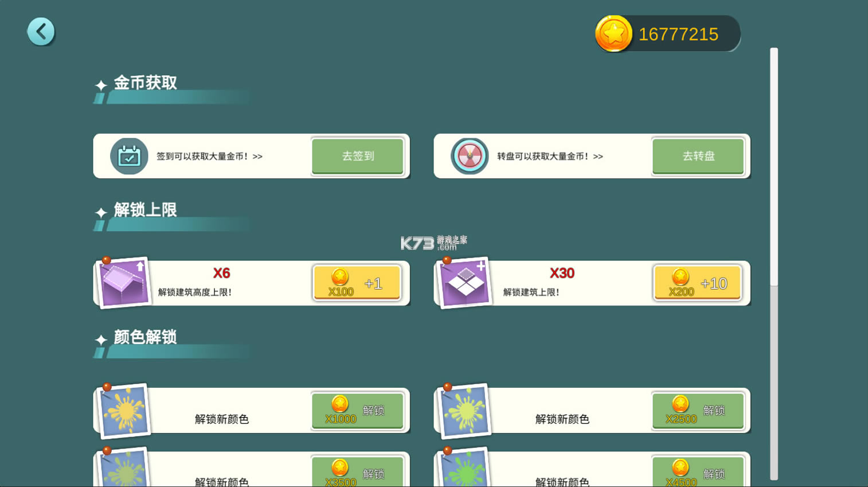
Task: Click the spin wheel icon
Action: 470,156
